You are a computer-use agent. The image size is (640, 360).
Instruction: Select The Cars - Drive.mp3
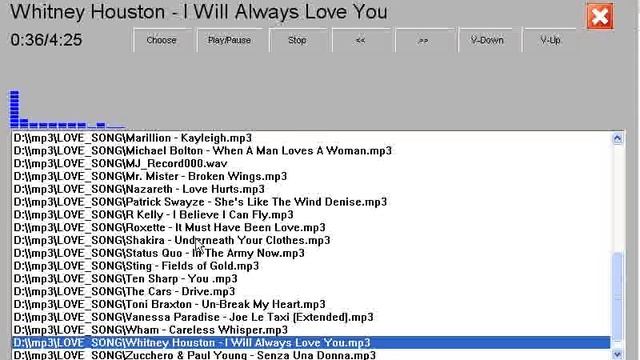click(311, 291)
